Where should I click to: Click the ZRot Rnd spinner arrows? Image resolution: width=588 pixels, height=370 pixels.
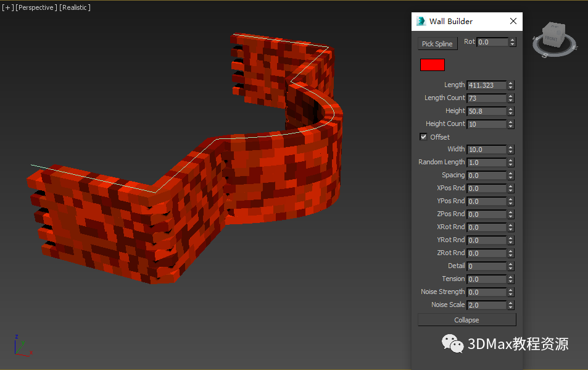pos(510,253)
